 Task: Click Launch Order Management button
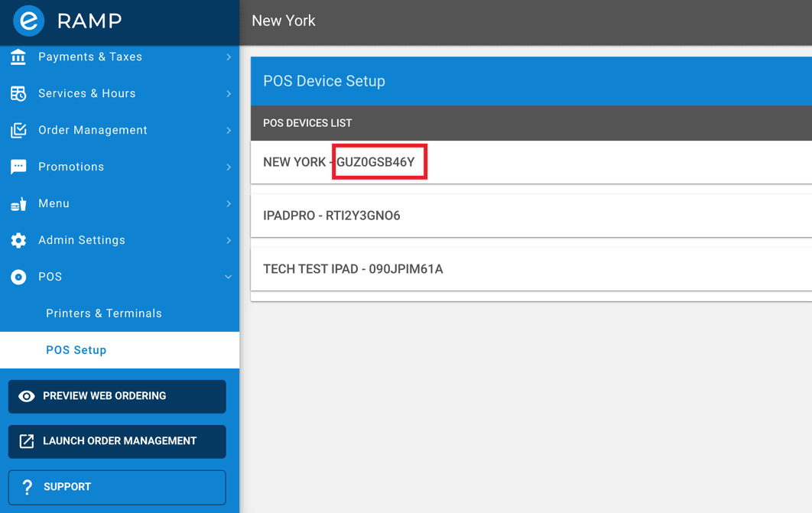tap(117, 441)
